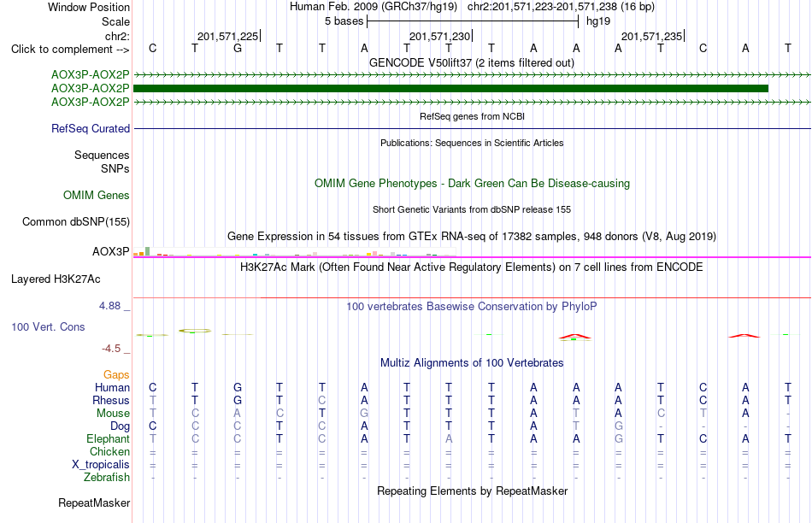Click the G base in the Rhesus alignment row
This screenshot has height=523, width=812.
click(x=237, y=400)
